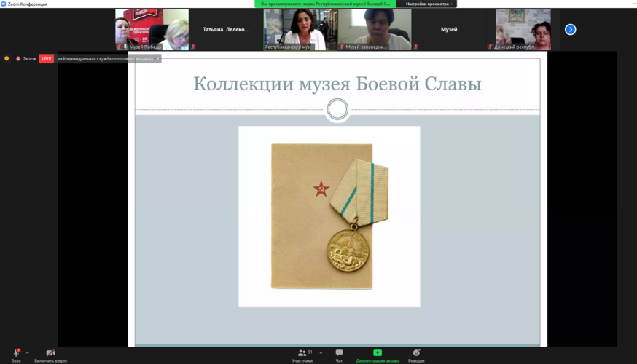Click the green screen-viewing notification bar
The width and height of the screenshot is (637, 364).
[326, 4]
